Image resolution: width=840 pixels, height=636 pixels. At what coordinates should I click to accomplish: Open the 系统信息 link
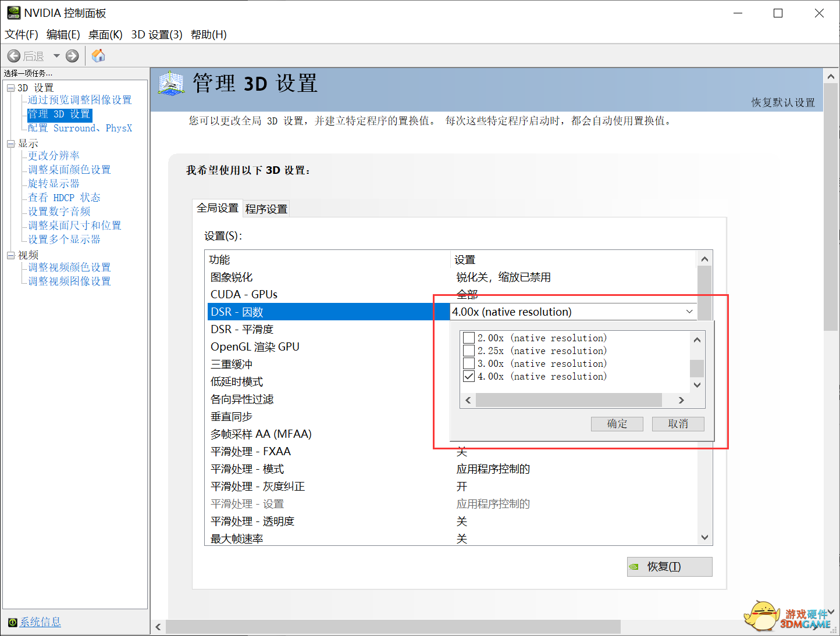(40, 622)
